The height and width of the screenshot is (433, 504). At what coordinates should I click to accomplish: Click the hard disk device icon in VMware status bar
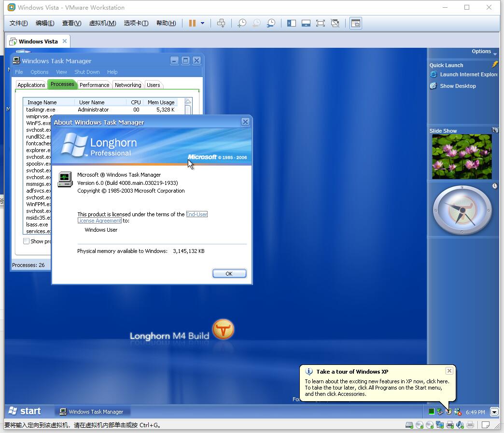pyautogui.click(x=409, y=425)
